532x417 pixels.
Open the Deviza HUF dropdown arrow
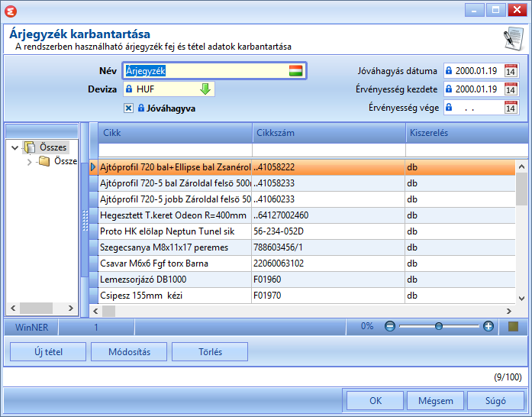[x=205, y=89]
